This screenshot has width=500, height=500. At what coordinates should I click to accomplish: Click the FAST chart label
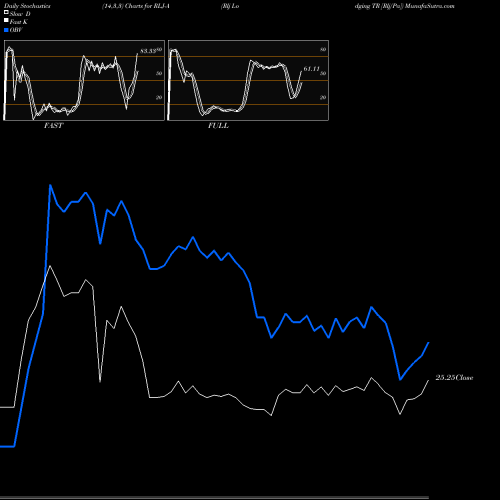pyautogui.click(x=54, y=126)
